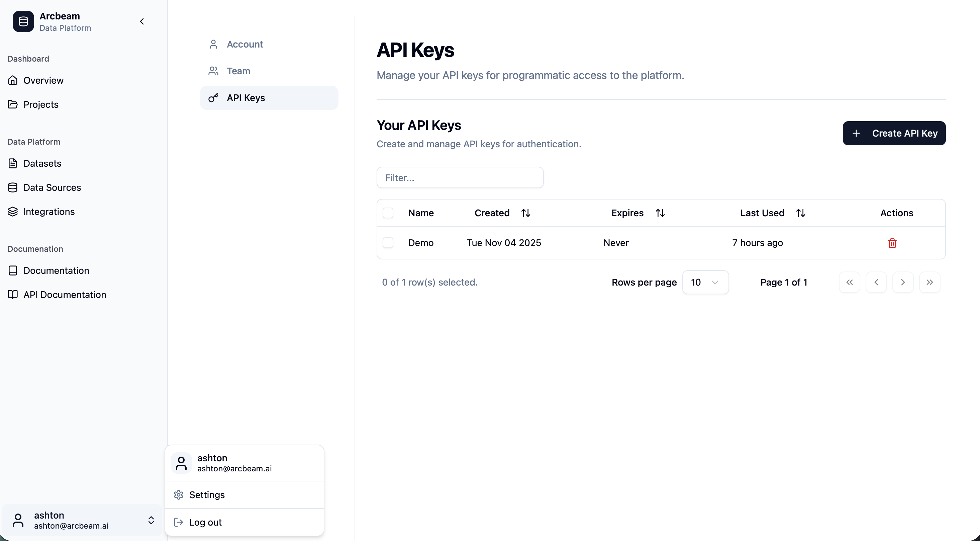The image size is (980, 541).
Task: Open the Rows per page dropdown
Action: coord(706,282)
